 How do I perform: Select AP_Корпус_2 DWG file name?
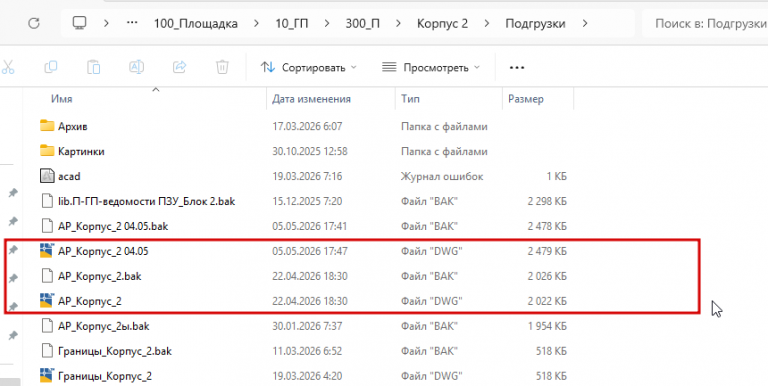click(x=90, y=302)
